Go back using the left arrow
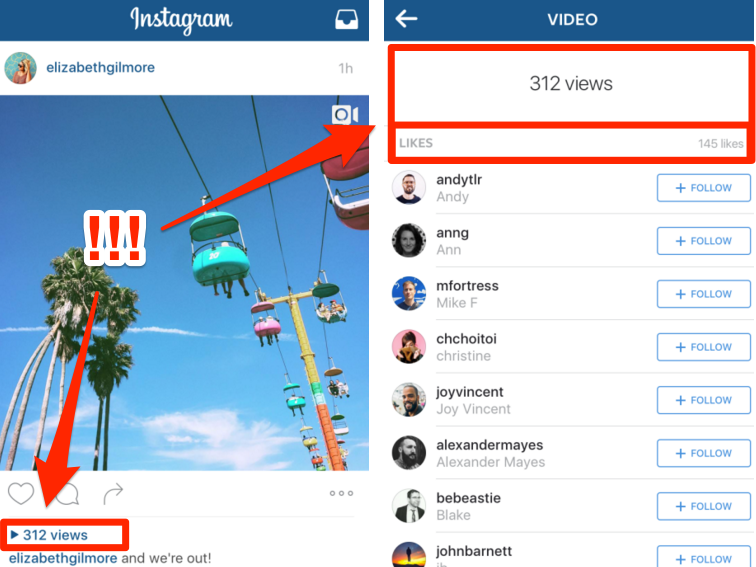 (406, 19)
